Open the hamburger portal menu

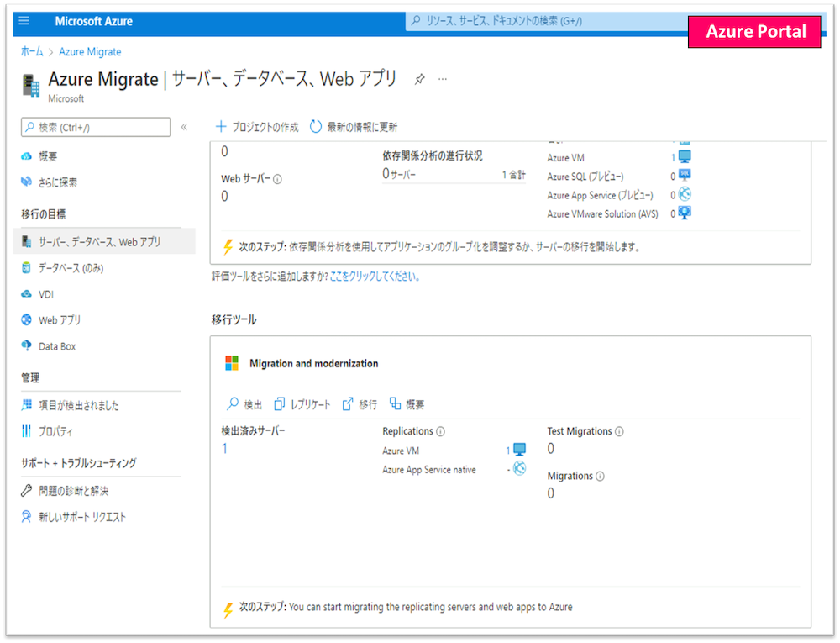(24, 21)
